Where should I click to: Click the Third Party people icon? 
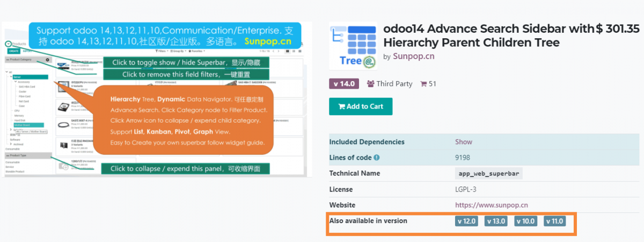[x=371, y=84]
